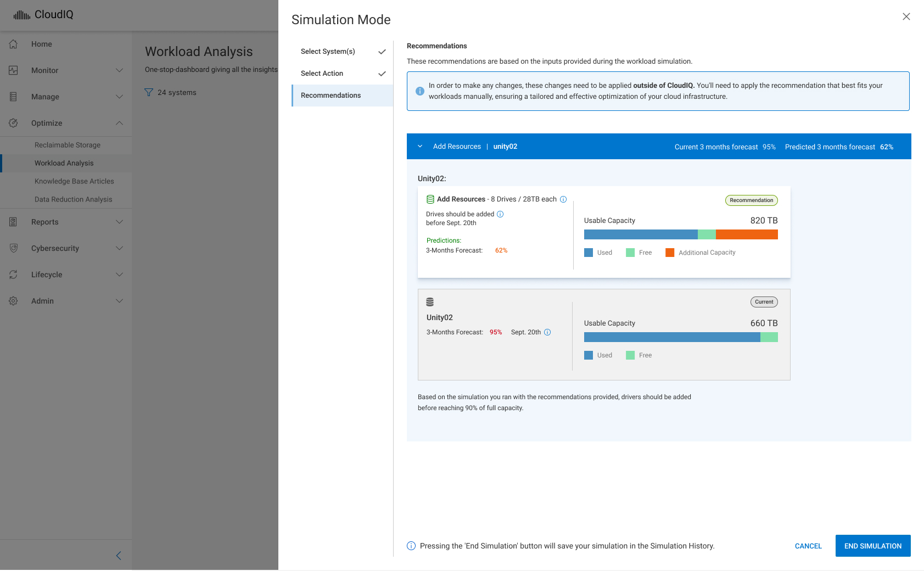Click the 820 TB usable capacity bar
Image resolution: width=924 pixels, height=571 pixels.
[681, 234]
